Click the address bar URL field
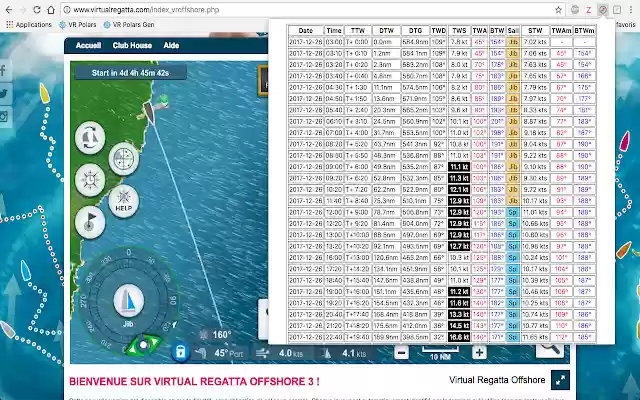640x400 pixels. pyautogui.click(x=310, y=10)
